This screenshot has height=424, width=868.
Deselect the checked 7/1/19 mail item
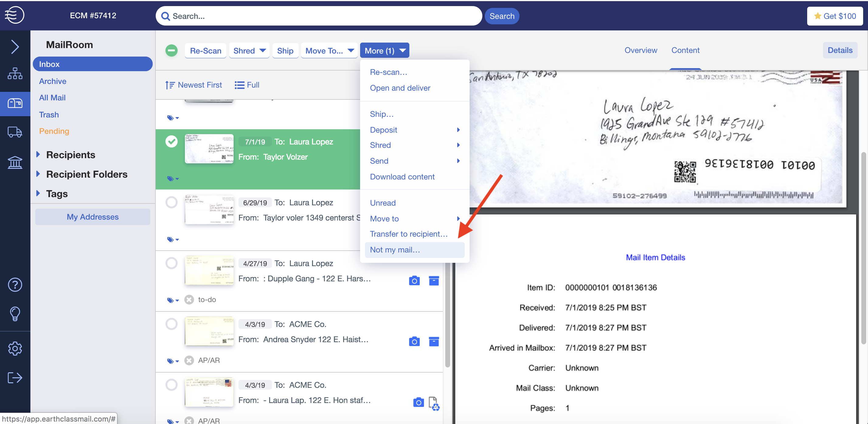(172, 141)
